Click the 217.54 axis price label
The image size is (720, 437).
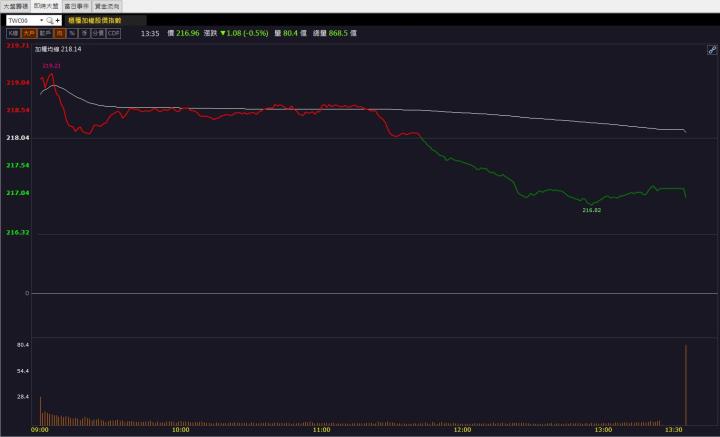pos(17,165)
